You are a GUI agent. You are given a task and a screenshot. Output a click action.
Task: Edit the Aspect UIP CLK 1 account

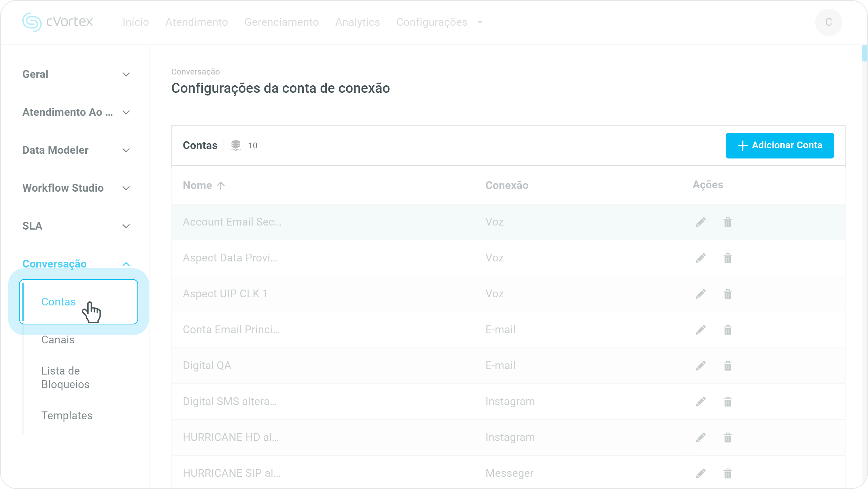(x=700, y=294)
